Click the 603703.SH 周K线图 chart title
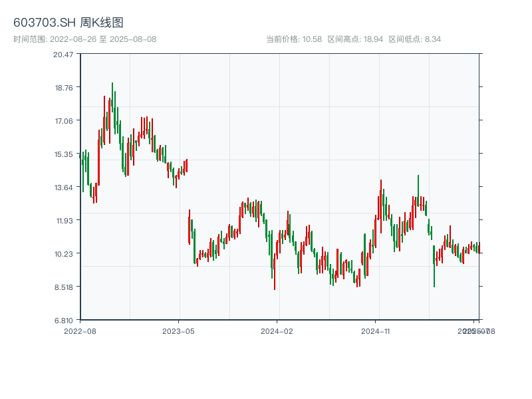532x399 pixels. click(x=68, y=23)
